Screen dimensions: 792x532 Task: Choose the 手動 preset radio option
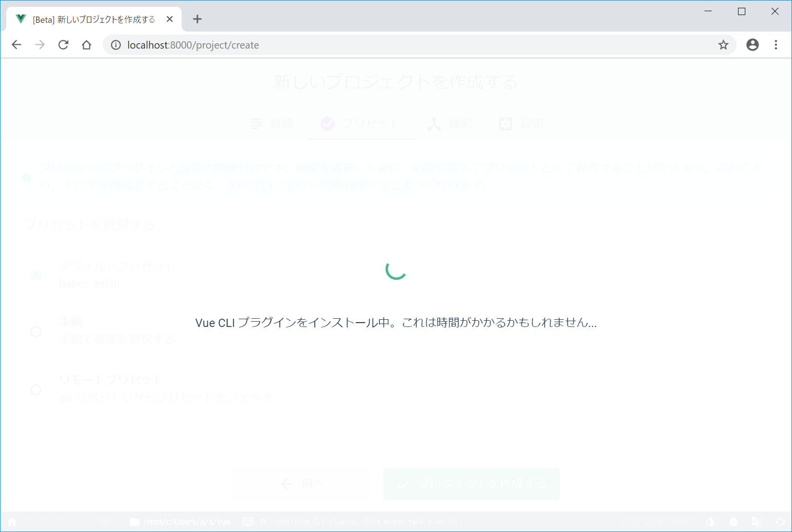(x=36, y=332)
